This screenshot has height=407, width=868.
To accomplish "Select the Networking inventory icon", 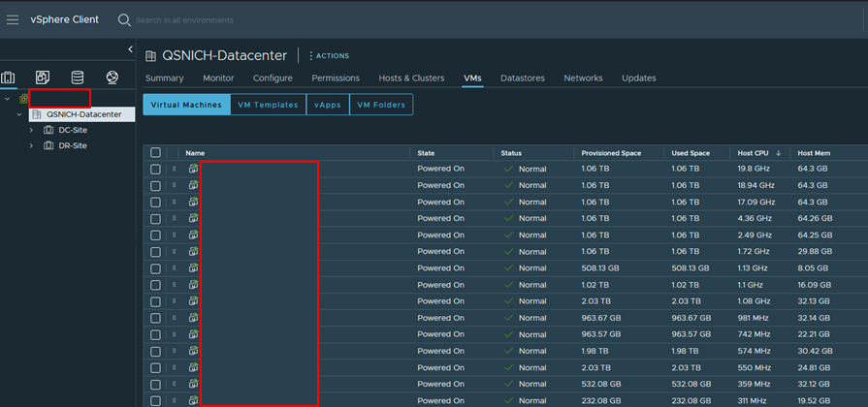I will tap(113, 78).
